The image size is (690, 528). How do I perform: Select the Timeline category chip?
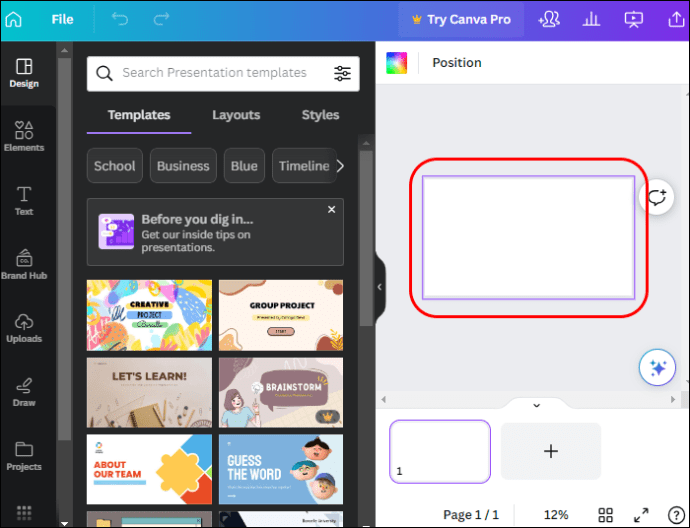point(304,166)
